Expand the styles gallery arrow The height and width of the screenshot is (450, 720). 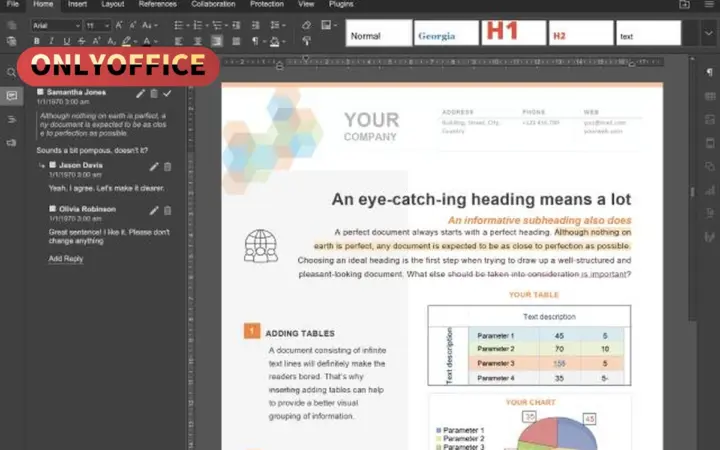coord(708,33)
